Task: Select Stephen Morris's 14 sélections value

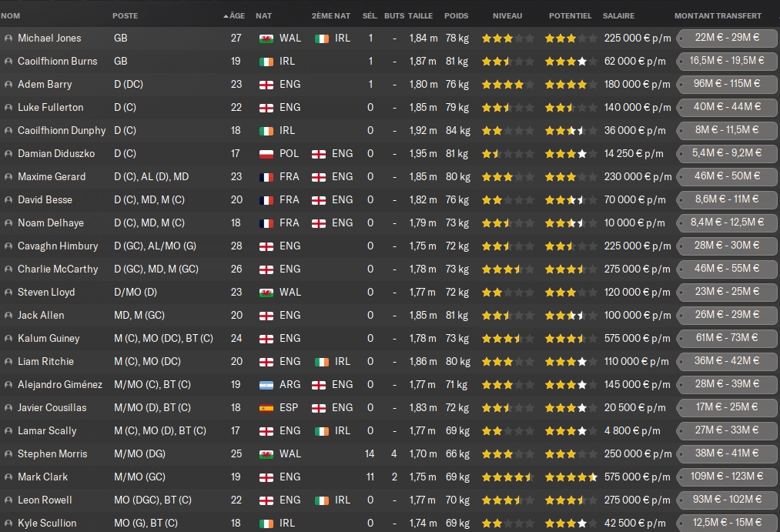Action: 370,454
